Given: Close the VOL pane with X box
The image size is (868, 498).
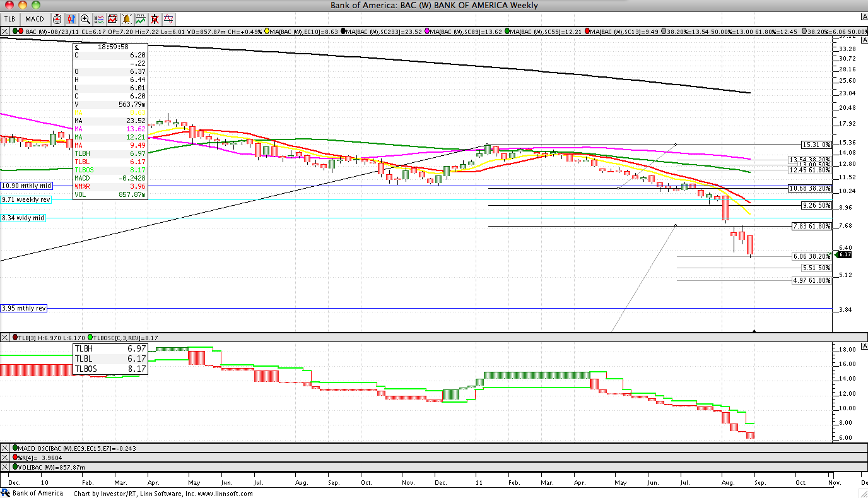Looking at the screenshot, I should 5,467.
